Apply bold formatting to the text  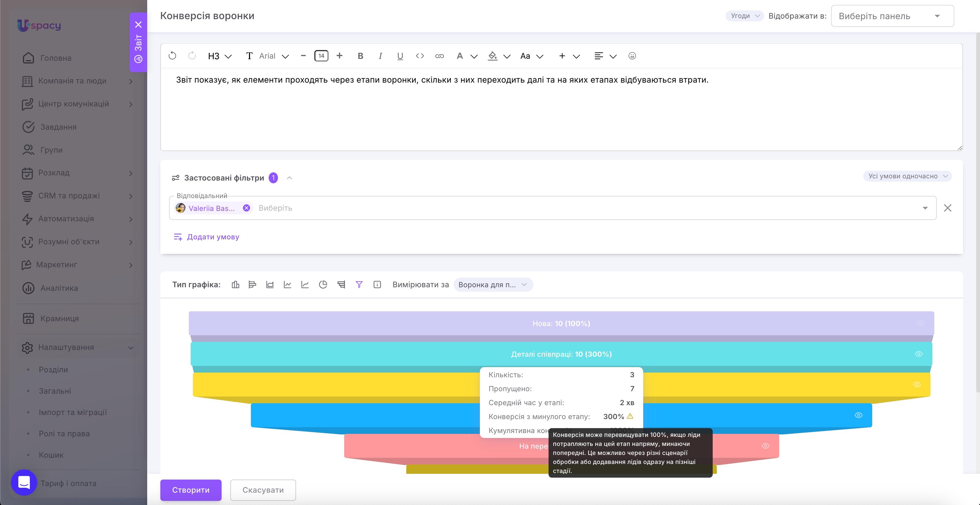360,56
